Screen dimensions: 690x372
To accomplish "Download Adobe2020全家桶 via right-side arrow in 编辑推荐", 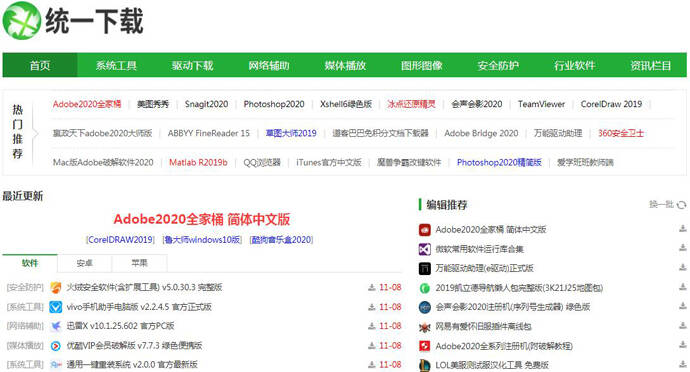I will [x=683, y=228].
